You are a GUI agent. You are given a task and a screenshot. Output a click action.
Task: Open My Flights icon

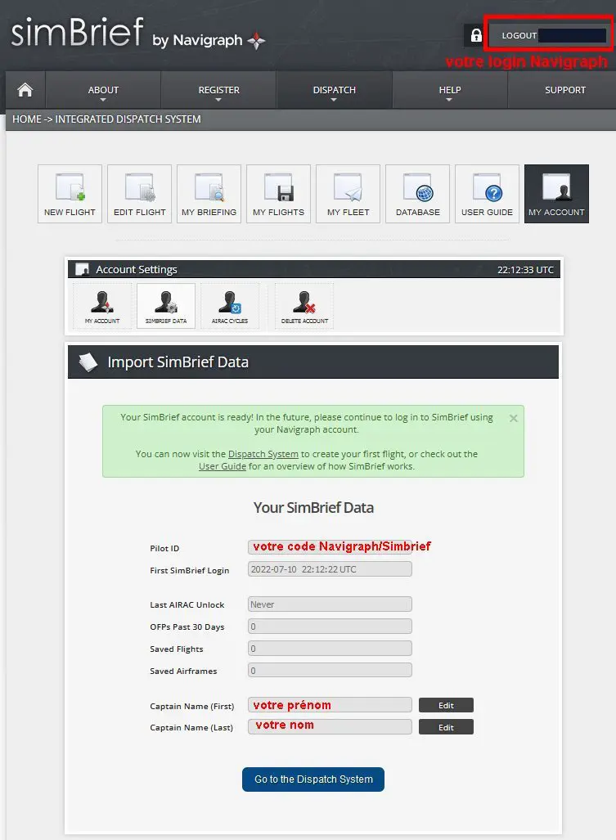(278, 194)
